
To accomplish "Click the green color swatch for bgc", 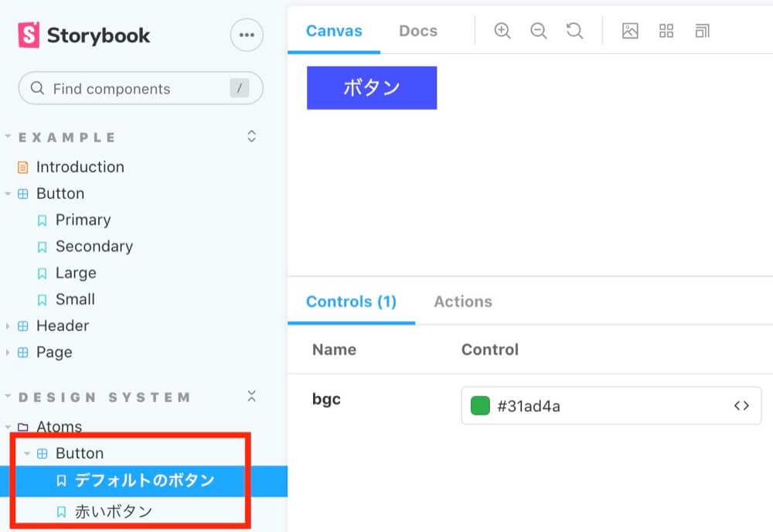I will pyautogui.click(x=479, y=404).
